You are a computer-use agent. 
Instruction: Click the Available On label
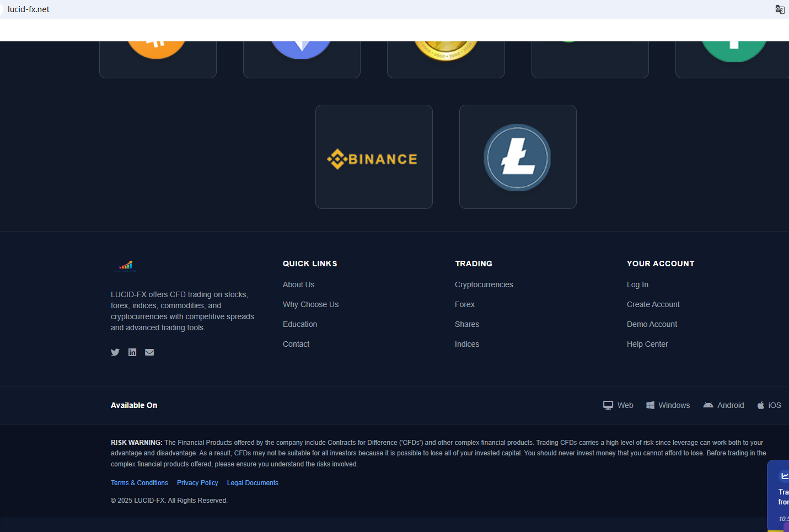134,405
